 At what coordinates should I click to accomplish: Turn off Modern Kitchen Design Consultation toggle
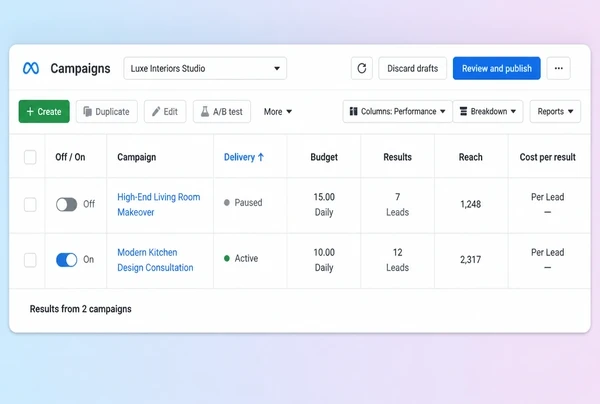coord(67,260)
